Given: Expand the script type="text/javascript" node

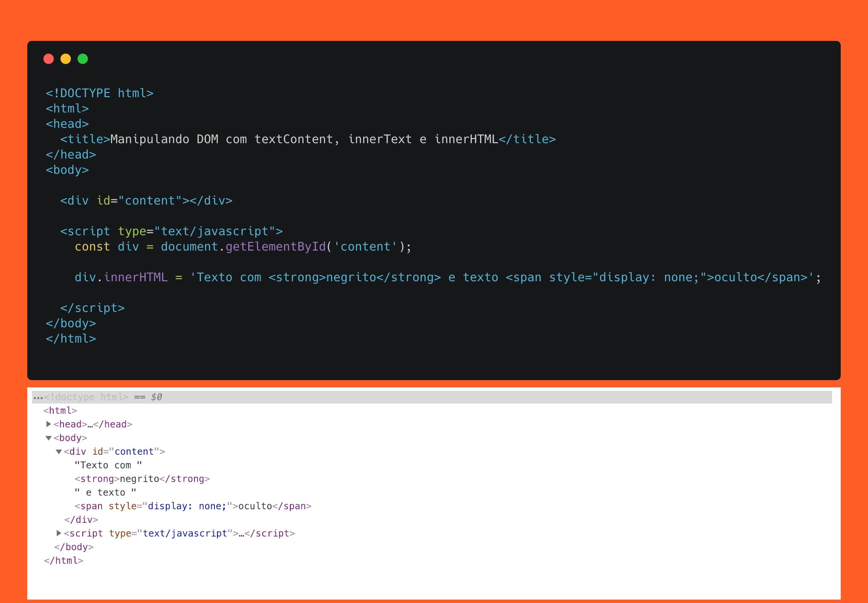Looking at the screenshot, I should point(59,533).
